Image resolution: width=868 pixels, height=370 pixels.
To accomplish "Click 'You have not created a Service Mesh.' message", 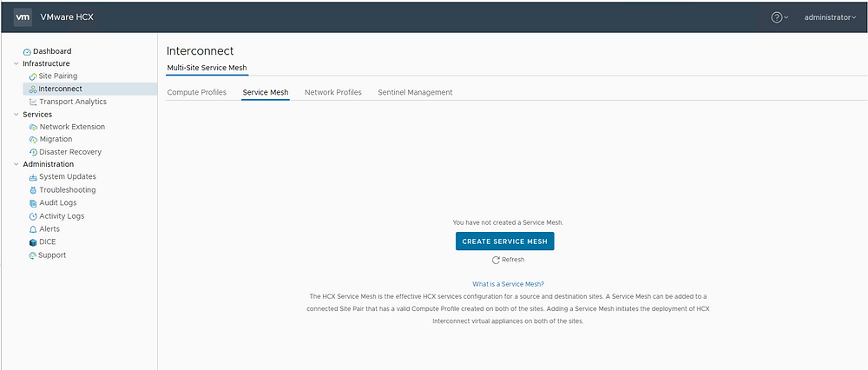I will (508, 222).
